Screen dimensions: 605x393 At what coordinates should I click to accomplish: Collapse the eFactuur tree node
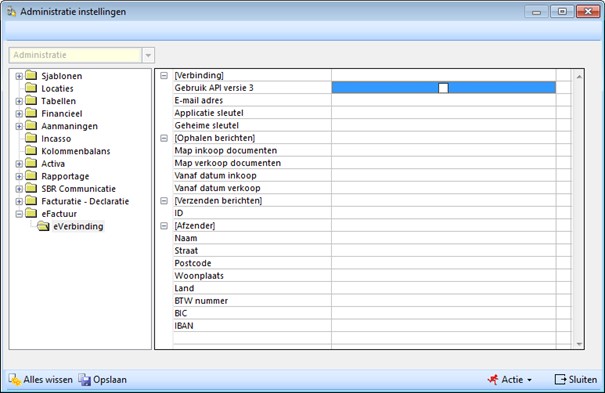[x=19, y=214]
